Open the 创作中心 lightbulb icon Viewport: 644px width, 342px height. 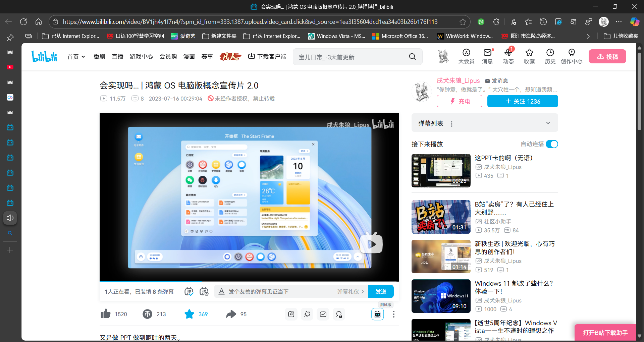pos(572,56)
